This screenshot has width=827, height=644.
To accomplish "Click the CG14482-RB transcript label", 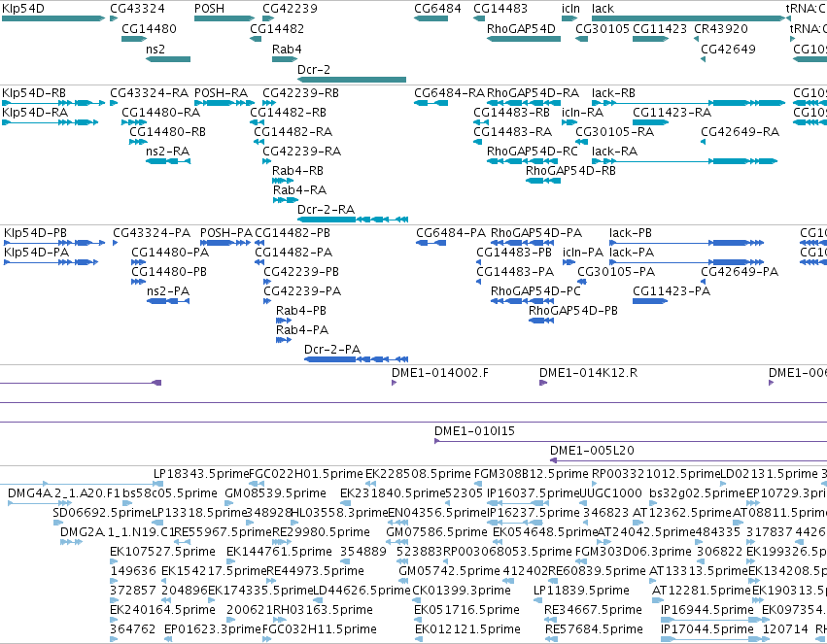I will click(288, 113).
